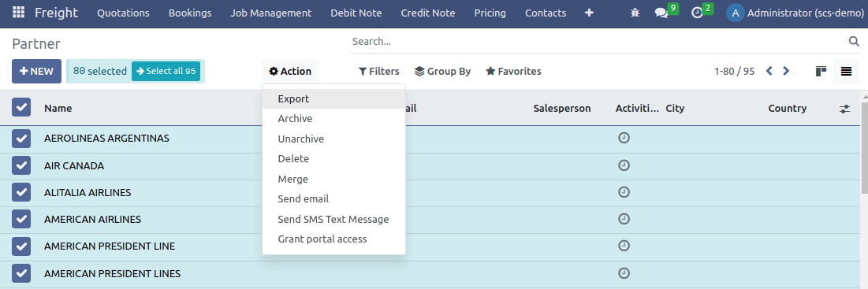Click the Freight app title

tap(57, 13)
